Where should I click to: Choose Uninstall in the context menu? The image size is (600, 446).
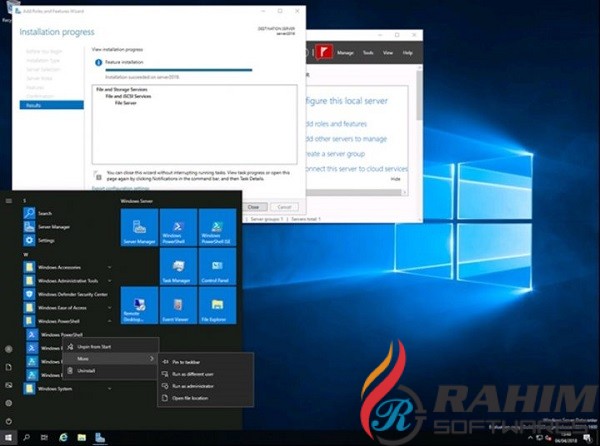pyautogui.click(x=110, y=371)
